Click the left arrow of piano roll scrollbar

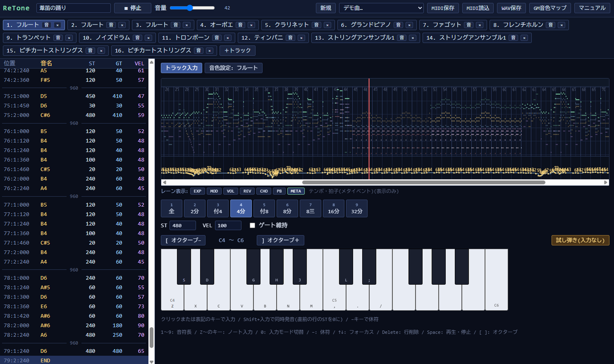[x=165, y=182]
